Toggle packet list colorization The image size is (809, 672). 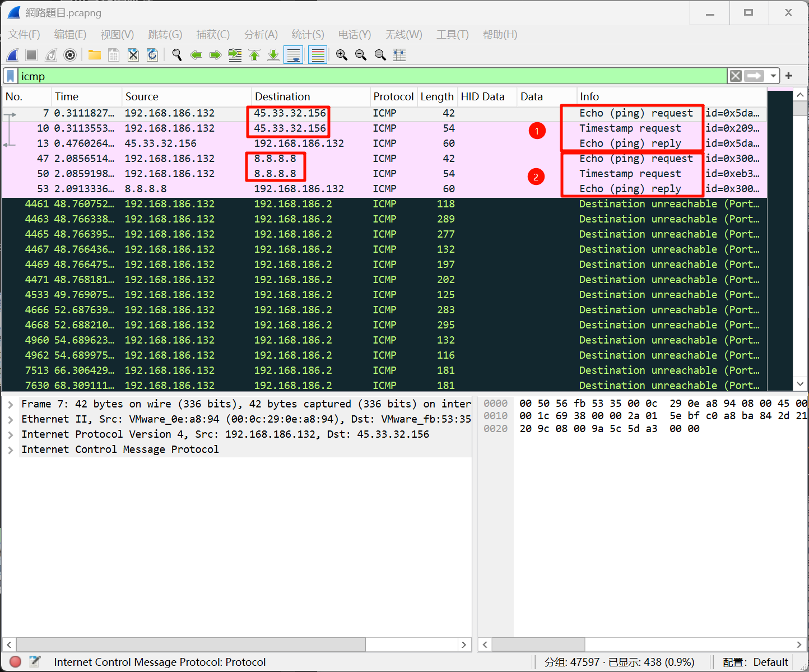pos(318,55)
